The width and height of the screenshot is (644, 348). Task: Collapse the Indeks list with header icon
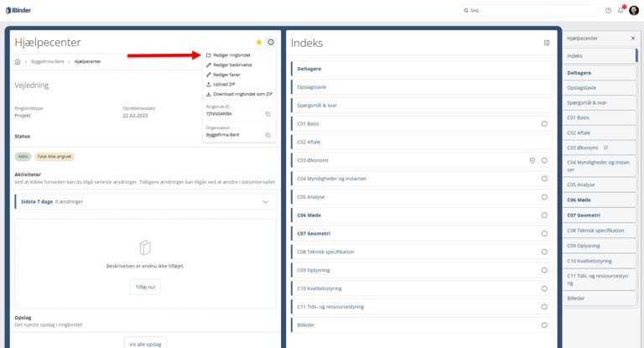point(547,43)
